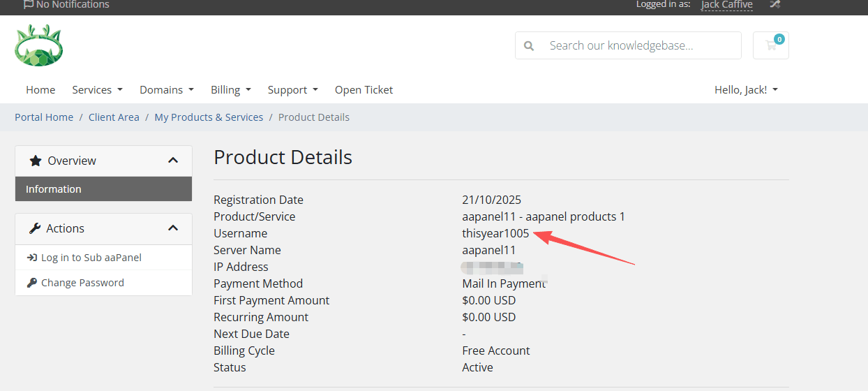This screenshot has width=868, height=391.
Task: Open the Billing dropdown menu
Action: tap(230, 89)
